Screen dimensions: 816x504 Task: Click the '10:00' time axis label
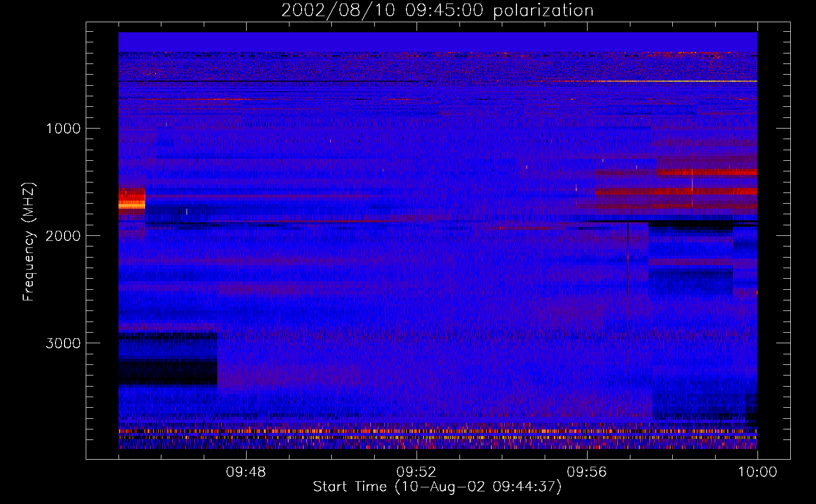coord(757,472)
